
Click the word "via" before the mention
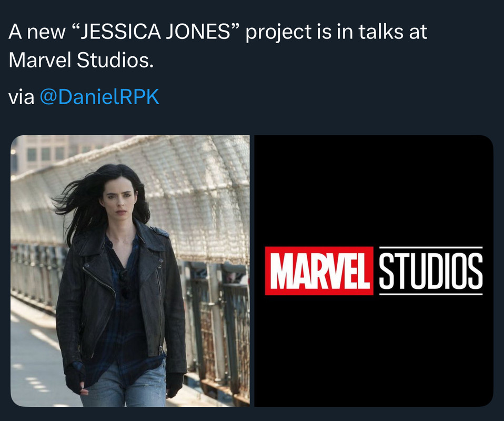click(21, 97)
